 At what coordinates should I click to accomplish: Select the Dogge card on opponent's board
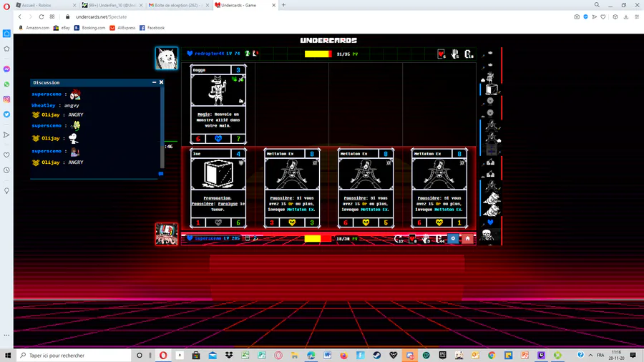(x=218, y=104)
